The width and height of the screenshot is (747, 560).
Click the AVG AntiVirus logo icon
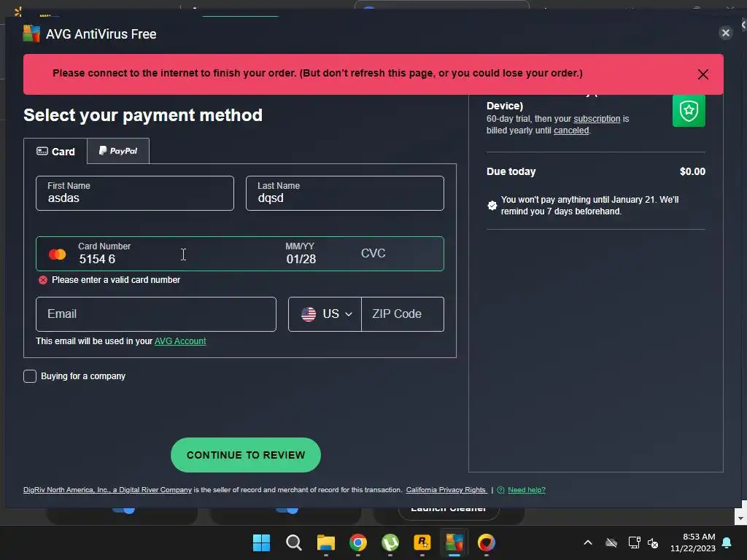pos(31,34)
